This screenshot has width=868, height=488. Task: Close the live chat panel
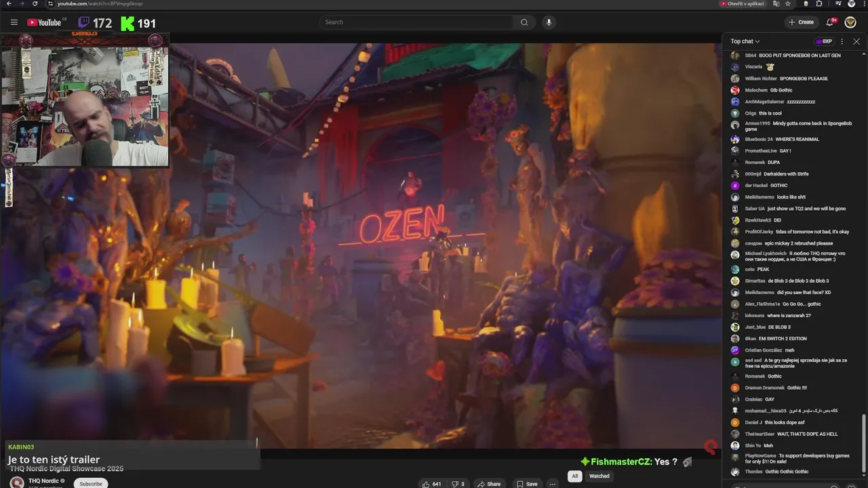coord(856,41)
